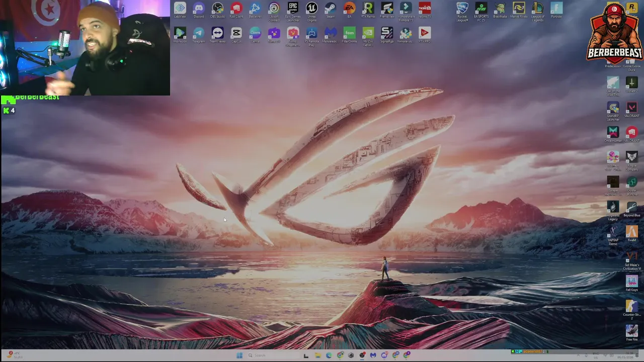Open File Explorer from the taskbar
Image resolution: width=644 pixels, height=362 pixels.
tap(317, 355)
